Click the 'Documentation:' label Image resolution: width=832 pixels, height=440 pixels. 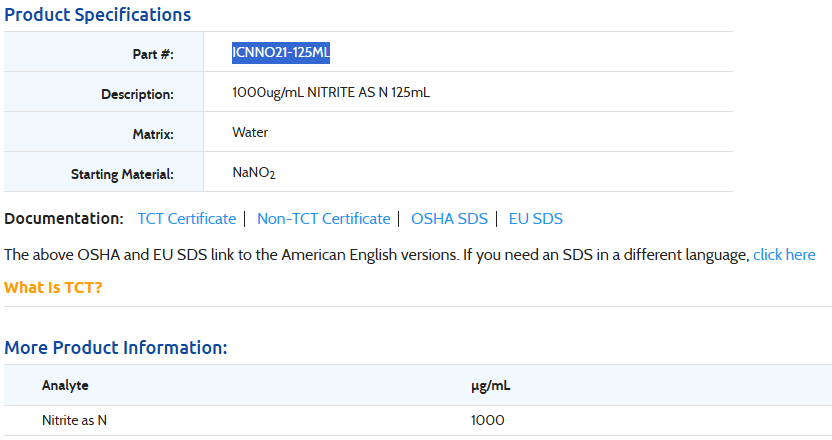click(x=63, y=219)
